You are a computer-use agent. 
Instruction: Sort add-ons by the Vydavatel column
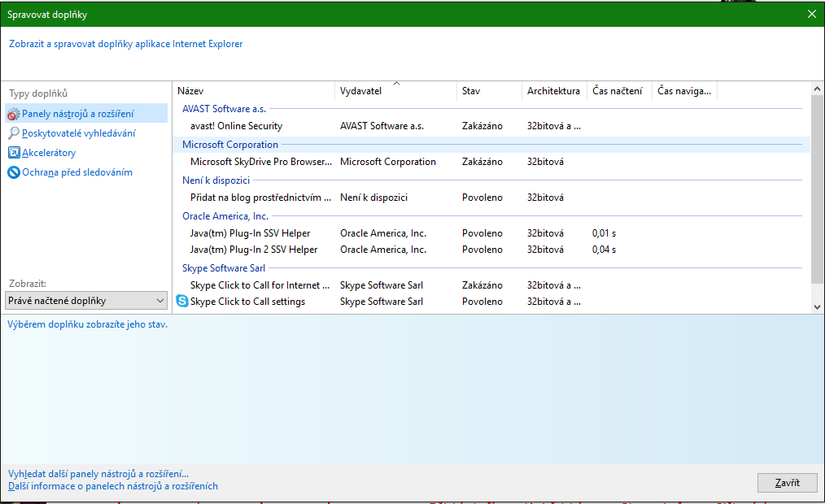pyautogui.click(x=360, y=91)
